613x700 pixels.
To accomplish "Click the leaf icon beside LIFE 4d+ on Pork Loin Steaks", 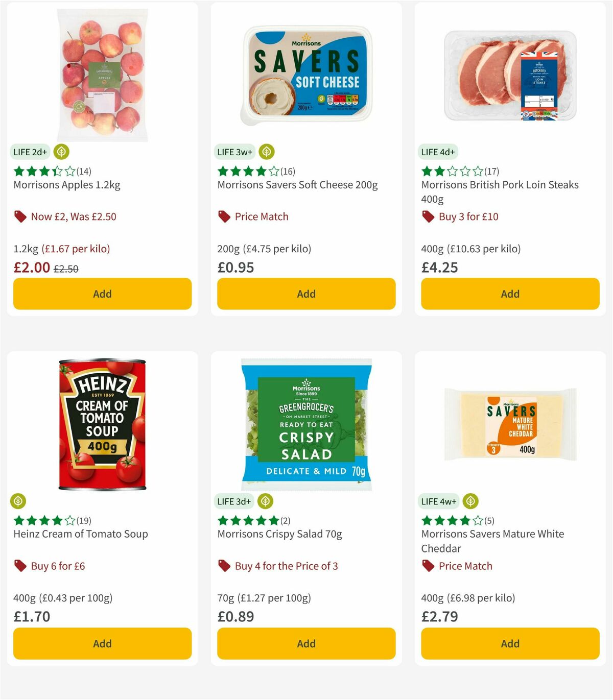I will coord(469,152).
